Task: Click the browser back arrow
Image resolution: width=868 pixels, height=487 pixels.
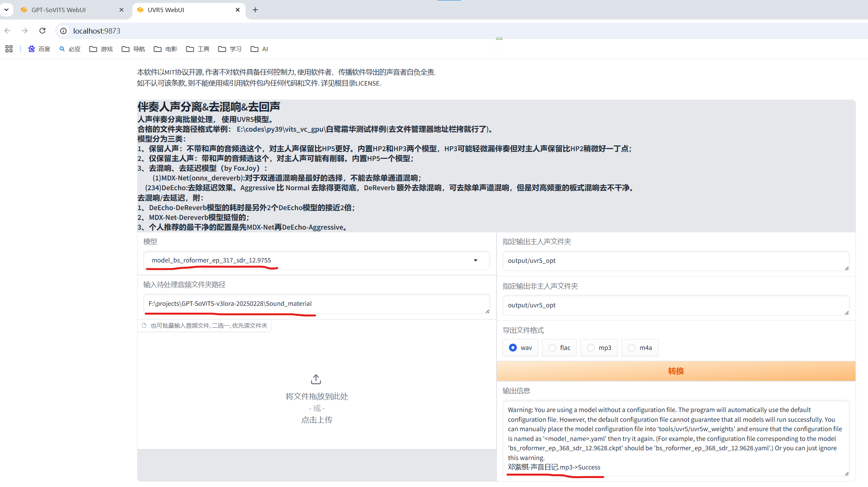Action: (x=7, y=31)
